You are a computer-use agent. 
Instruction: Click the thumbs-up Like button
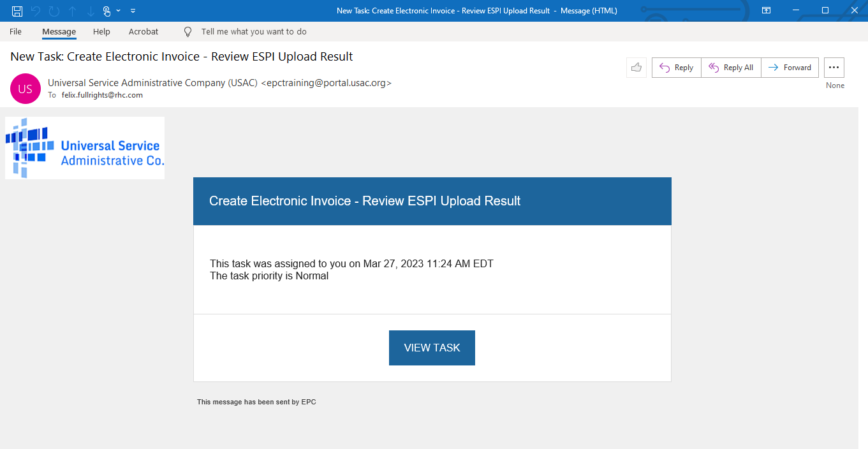click(636, 67)
